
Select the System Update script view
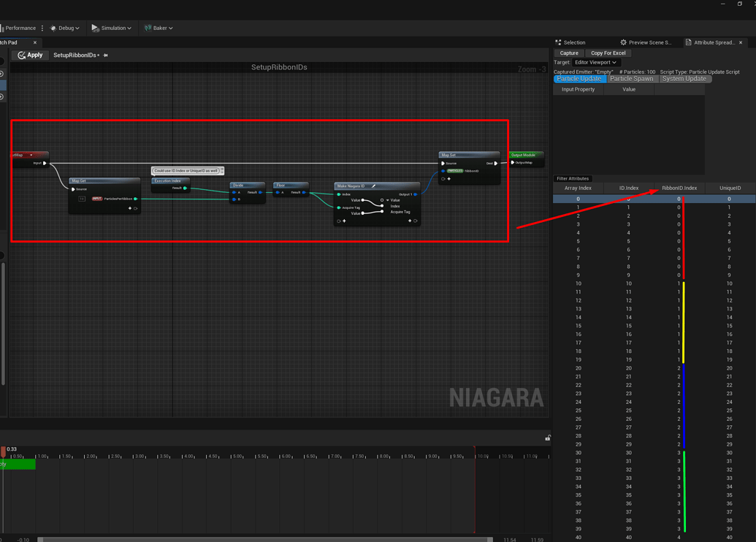[684, 79]
